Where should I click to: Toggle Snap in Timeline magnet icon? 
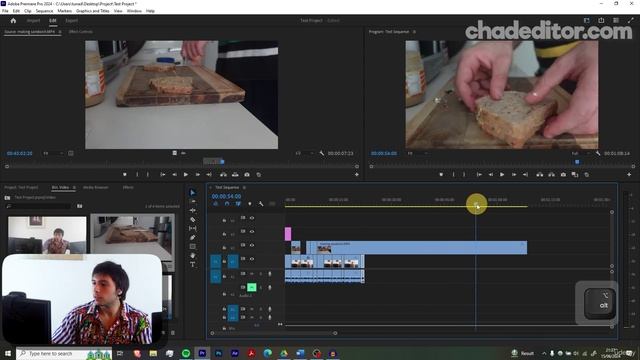(227, 204)
